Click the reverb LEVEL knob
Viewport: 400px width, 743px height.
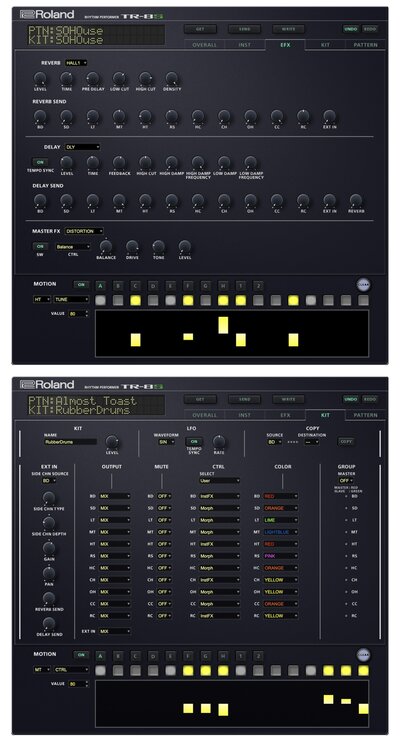(40, 78)
